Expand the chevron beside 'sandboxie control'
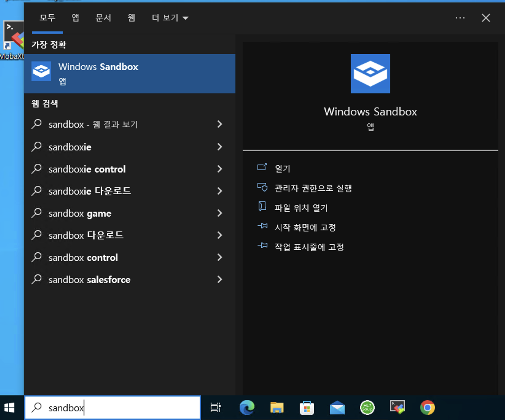505x420 pixels. click(x=219, y=169)
